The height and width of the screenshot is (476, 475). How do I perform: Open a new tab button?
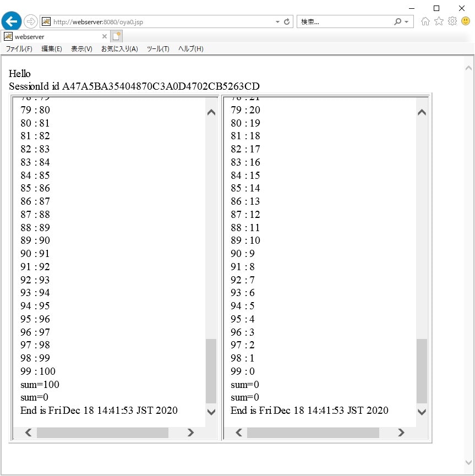[x=116, y=36]
